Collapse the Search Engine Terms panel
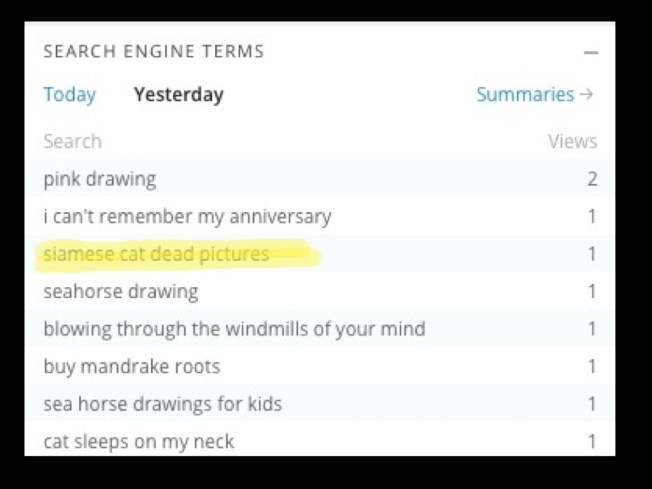 click(591, 52)
